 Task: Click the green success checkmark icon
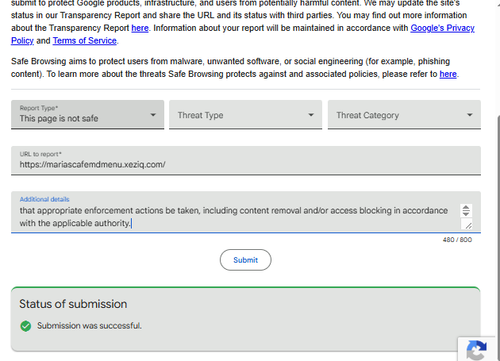(x=26, y=326)
